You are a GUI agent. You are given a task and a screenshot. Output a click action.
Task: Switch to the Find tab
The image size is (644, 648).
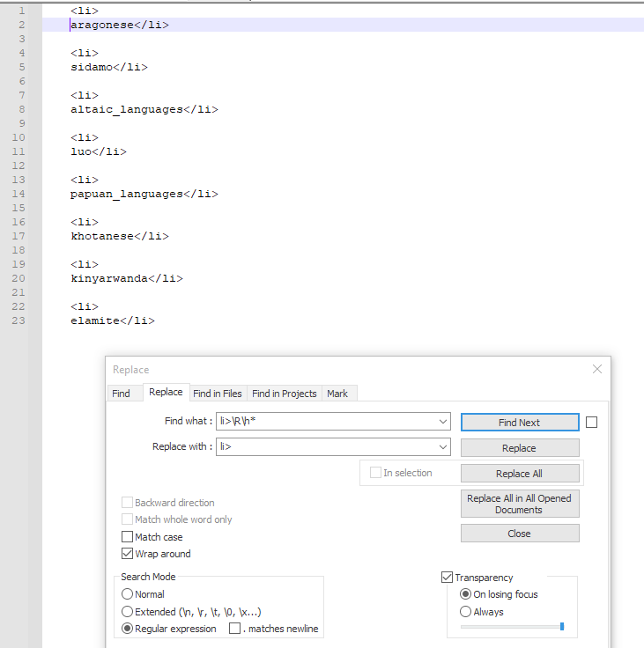pyautogui.click(x=121, y=394)
